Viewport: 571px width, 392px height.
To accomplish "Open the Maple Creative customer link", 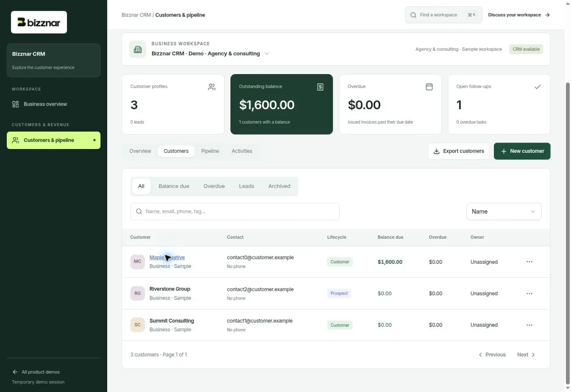I will tap(167, 257).
